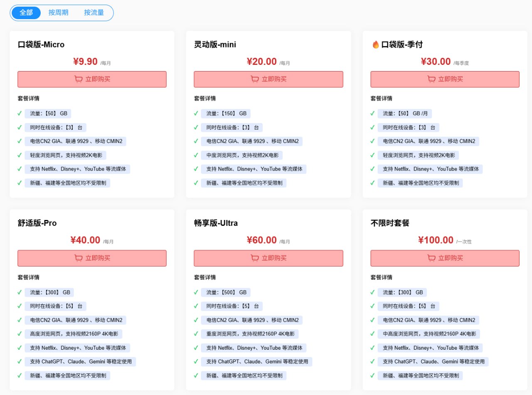Switch to the 按流量 tab
Screen dimensions: 532x395
(x=94, y=12)
